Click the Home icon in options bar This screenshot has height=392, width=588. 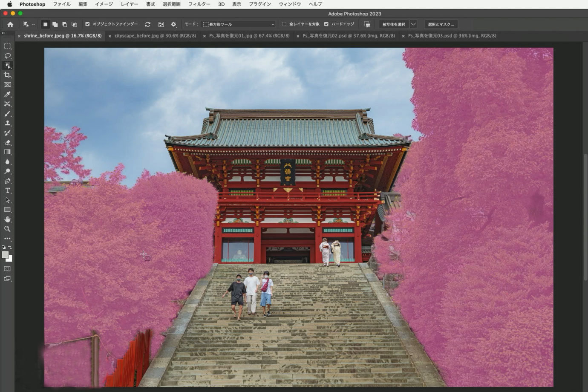(x=10, y=24)
